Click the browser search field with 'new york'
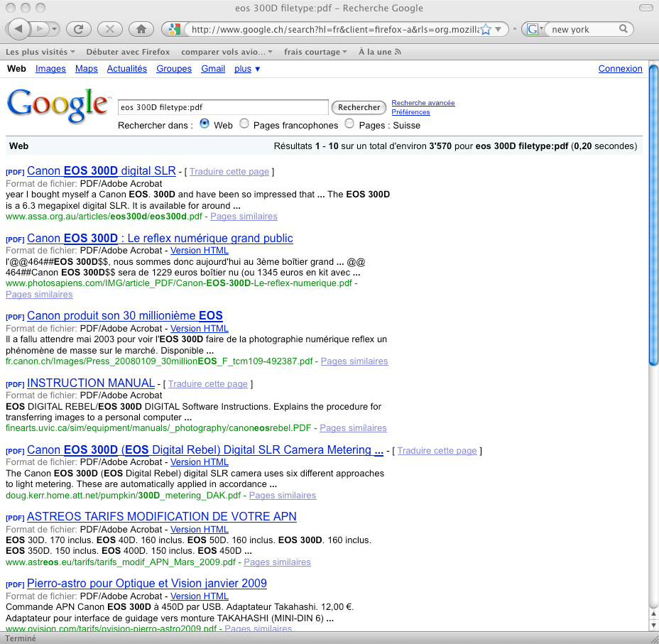The height and width of the screenshot is (644, 659). [x=582, y=29]
